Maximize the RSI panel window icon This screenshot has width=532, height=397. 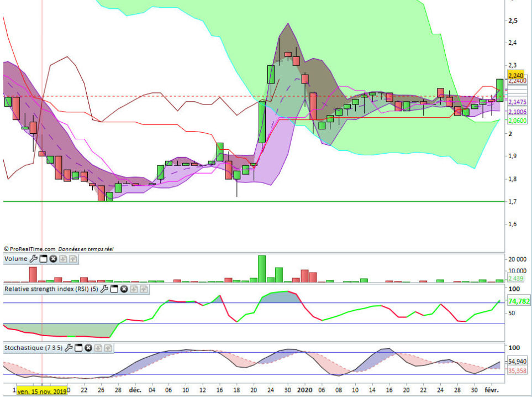[114, 289]
